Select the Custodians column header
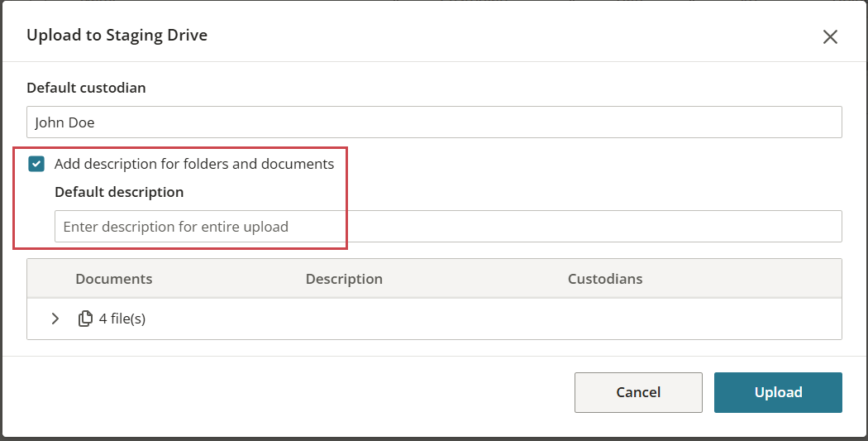This screenshot has height=441, width=868. point(605,279)
